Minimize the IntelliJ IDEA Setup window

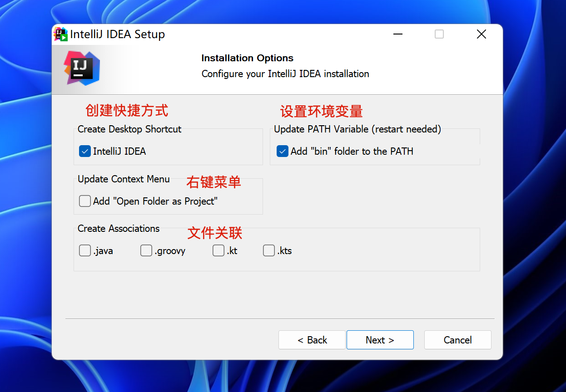click(398, 34)
